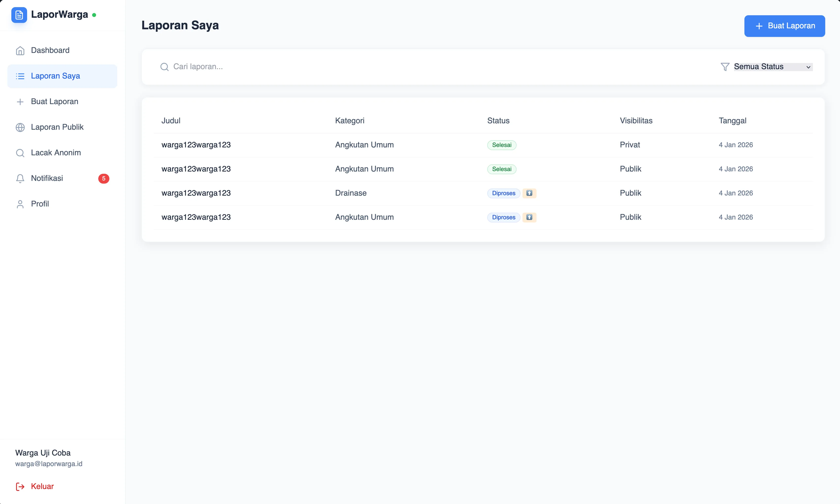The width and height of the screenshot is (840, 504).
Task: Click the upvote arrow on the Drainase row
Action: (529, 193)
